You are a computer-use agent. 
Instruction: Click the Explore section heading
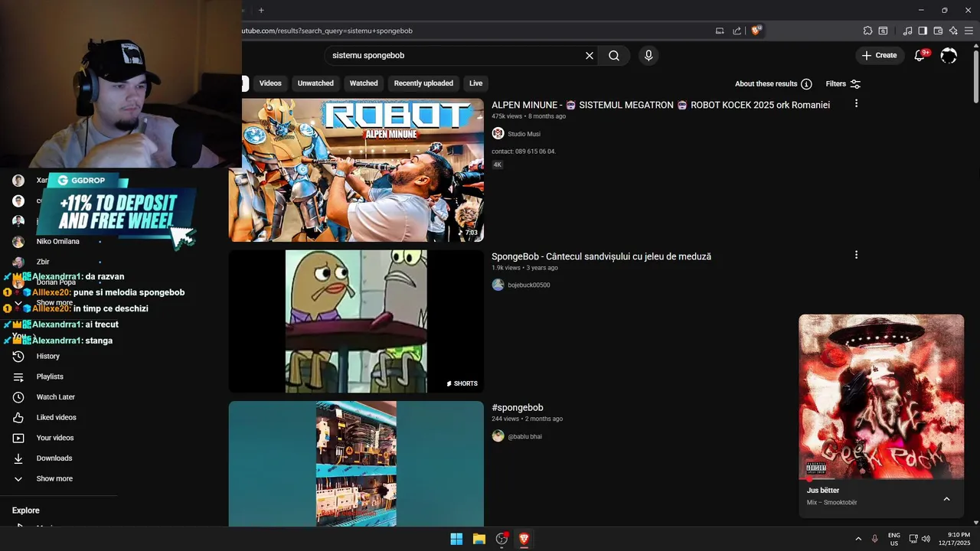25,510
